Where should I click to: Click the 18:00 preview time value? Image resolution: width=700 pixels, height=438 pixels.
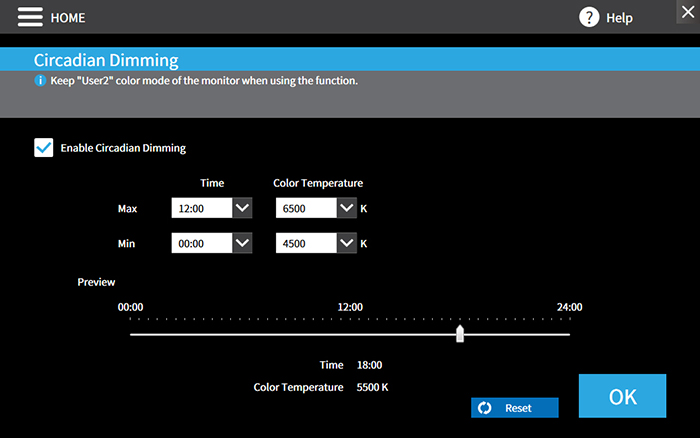369,365
